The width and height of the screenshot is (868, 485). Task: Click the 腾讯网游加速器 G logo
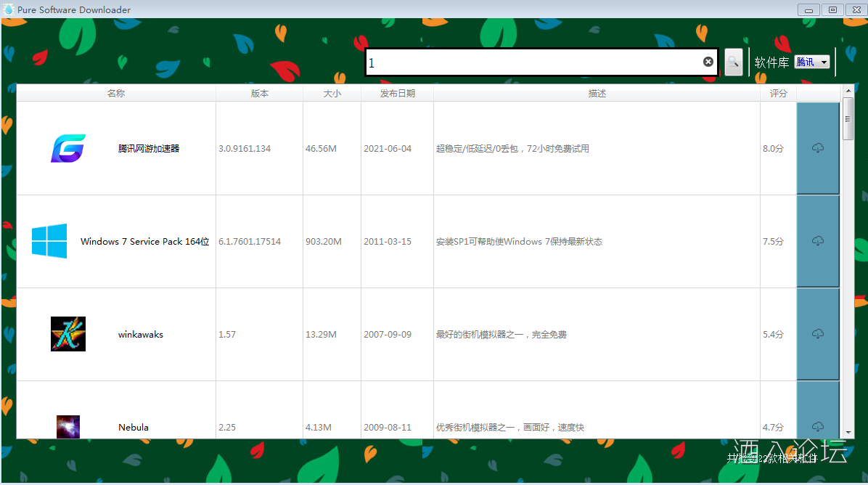(67, 147)
